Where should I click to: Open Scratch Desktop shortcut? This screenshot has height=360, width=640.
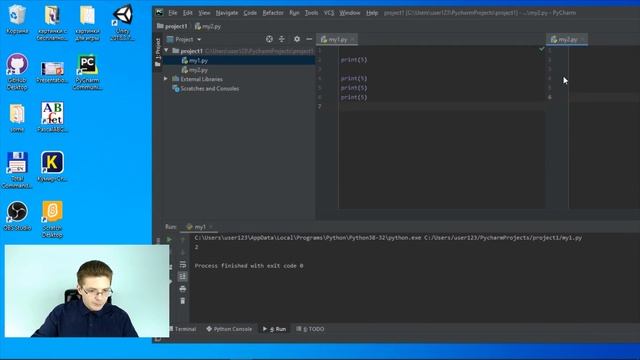click(52, 219)
